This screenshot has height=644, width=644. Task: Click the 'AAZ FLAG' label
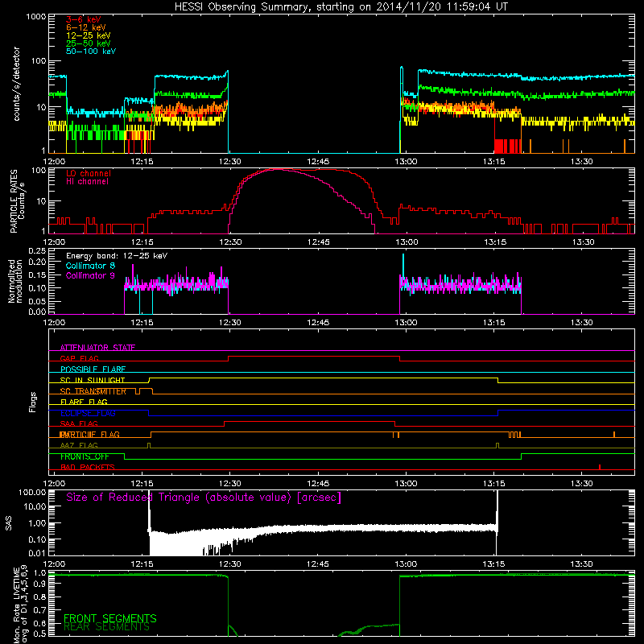pos(79,445)
